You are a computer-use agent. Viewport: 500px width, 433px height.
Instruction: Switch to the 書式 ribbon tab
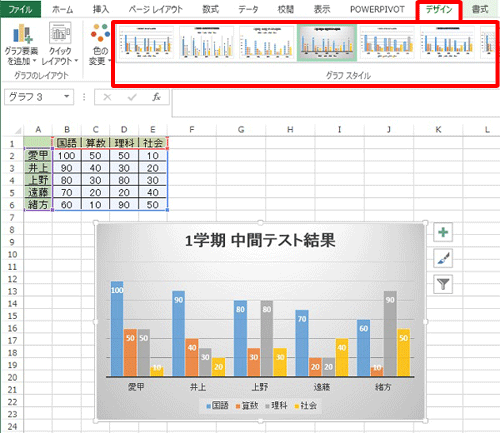pos(480,9)
